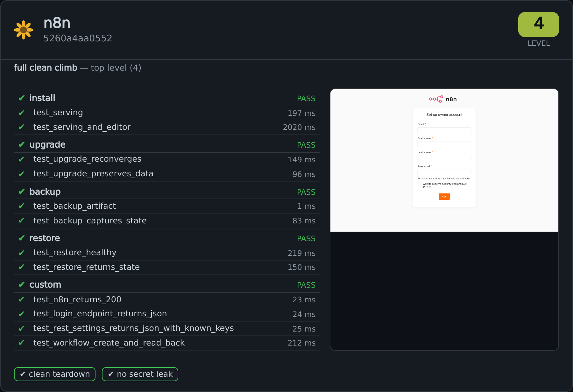Select the no secret leak badge
Screen dimensions: 573x392
140,374
